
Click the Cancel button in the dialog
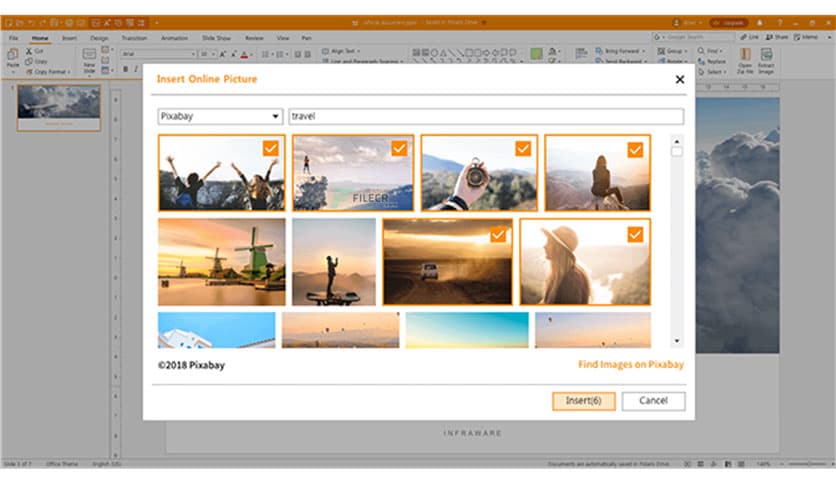click(653, 401)
